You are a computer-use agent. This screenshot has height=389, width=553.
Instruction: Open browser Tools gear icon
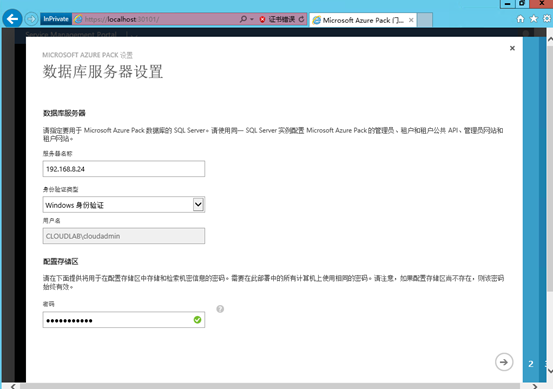point(547,19)
